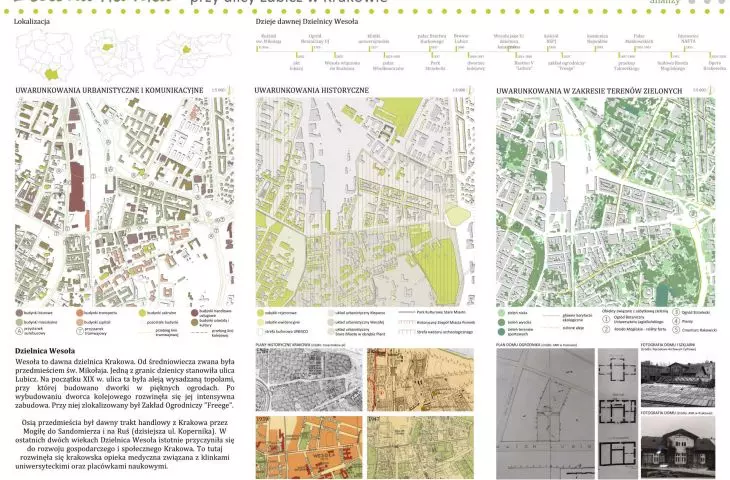Click the 'zieleń niska' light green swatch
Image resolution: width=730 pixels, height=480 pixels.
point(501,313)
